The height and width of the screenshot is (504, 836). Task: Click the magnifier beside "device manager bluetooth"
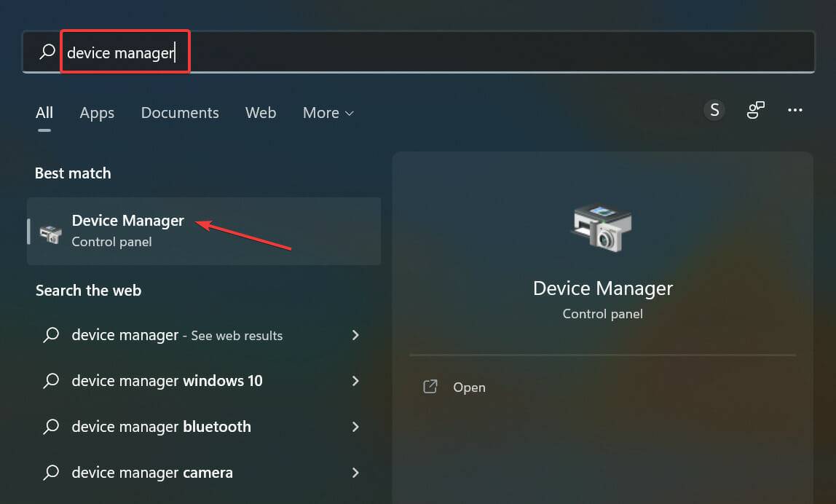point(51,427)
